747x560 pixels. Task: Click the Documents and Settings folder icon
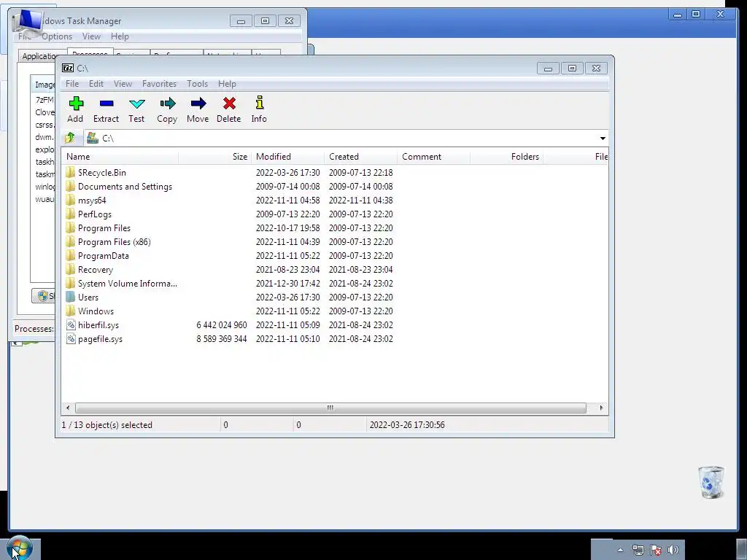(71, 186)
